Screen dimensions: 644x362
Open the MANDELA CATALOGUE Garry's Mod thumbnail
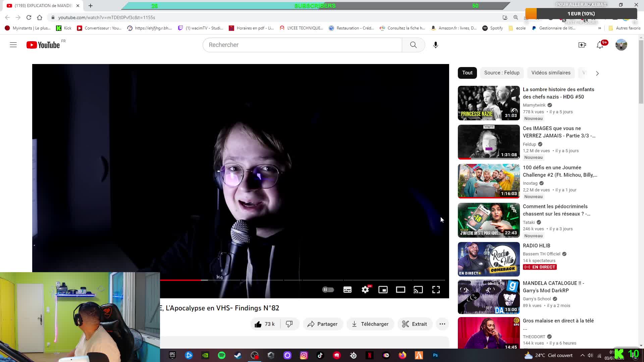(x=489, y=297)
